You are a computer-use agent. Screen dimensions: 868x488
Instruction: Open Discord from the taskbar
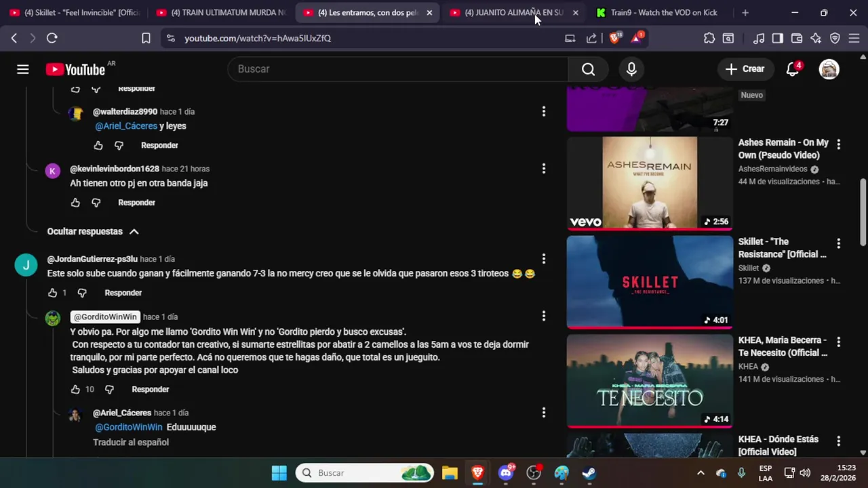[506, 473]
